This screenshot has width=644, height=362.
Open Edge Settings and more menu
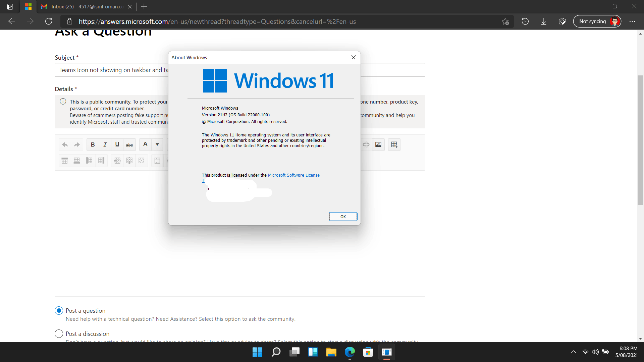(632, 21)
